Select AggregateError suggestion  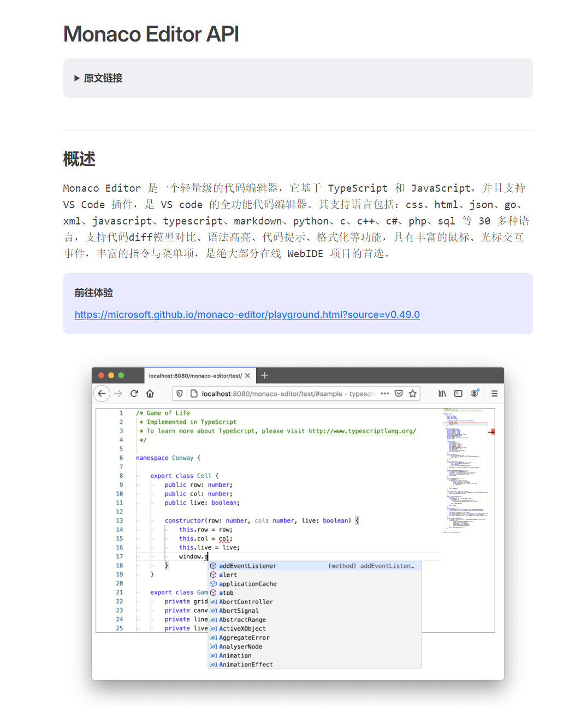[315, 638]
